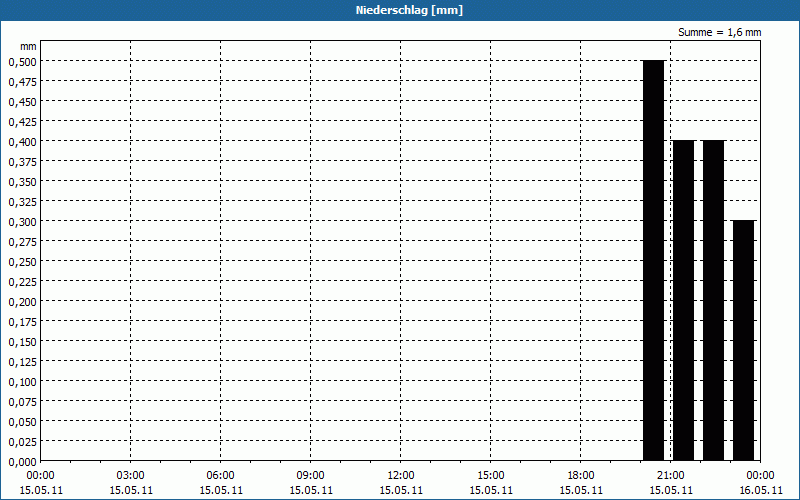Select the 18:00 time label
800x500 pixels.
click(x=581, y=476)
